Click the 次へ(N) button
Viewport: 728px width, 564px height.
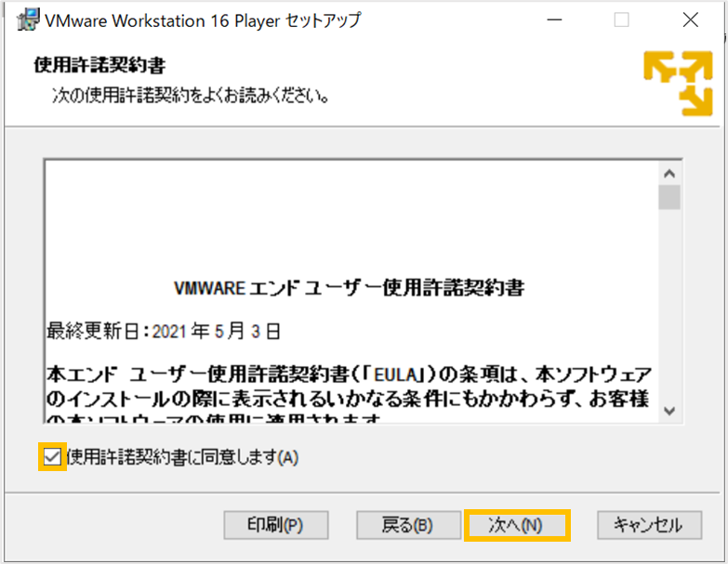517,525
